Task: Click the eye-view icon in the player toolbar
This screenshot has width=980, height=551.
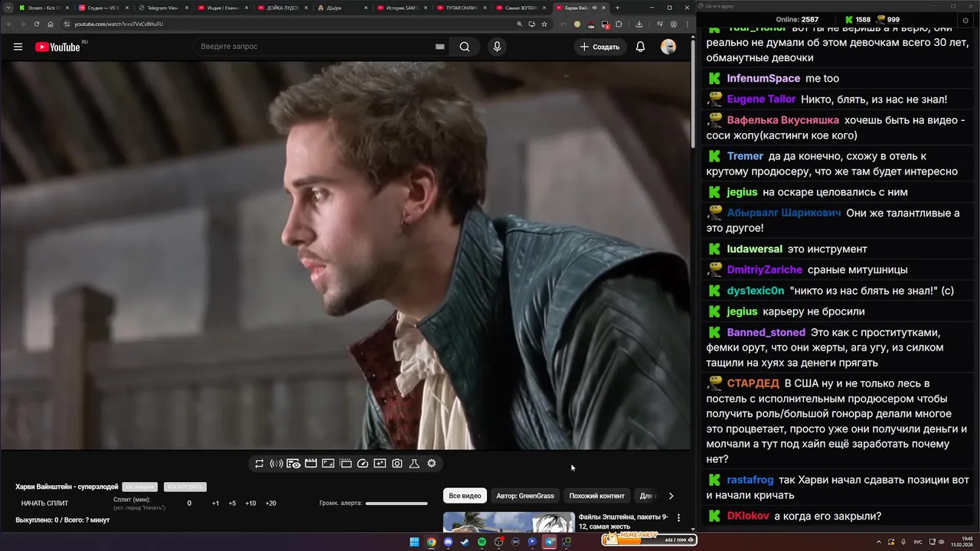Action: pyautogui.click(x=293, y=464)
